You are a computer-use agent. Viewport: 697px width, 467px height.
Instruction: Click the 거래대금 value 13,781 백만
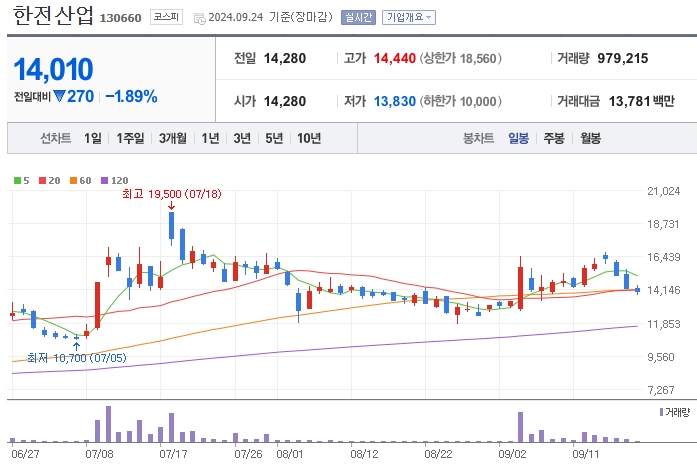(641, 101)
